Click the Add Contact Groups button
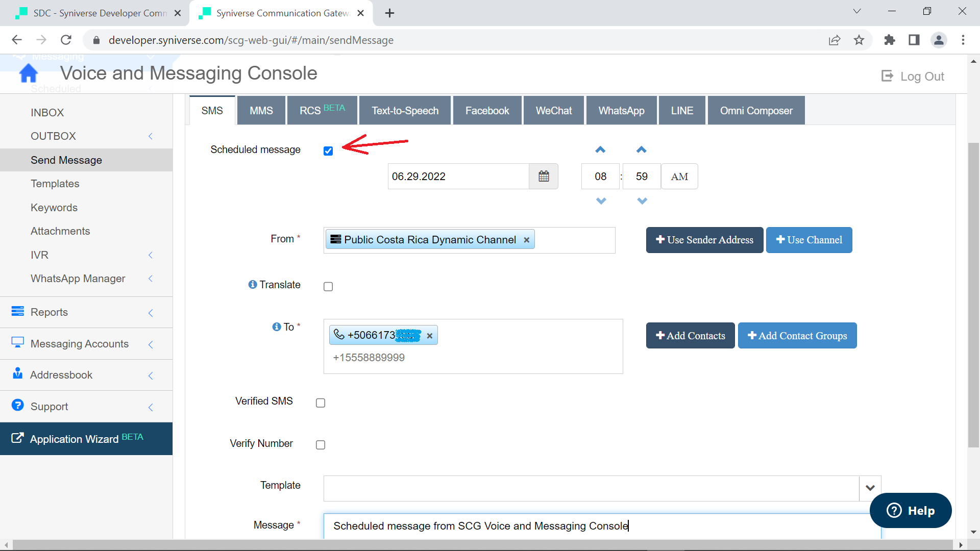Screen dimensions: 980x551 tap(797, 336)
